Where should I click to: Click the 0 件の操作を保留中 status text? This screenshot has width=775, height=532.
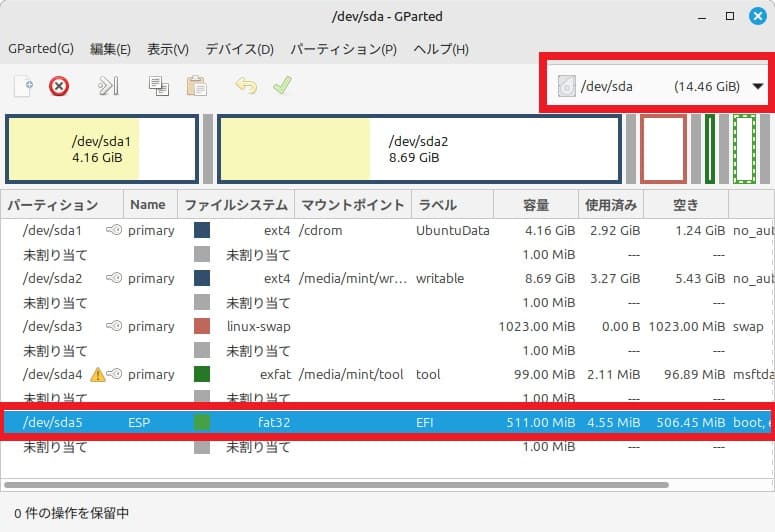72,513
